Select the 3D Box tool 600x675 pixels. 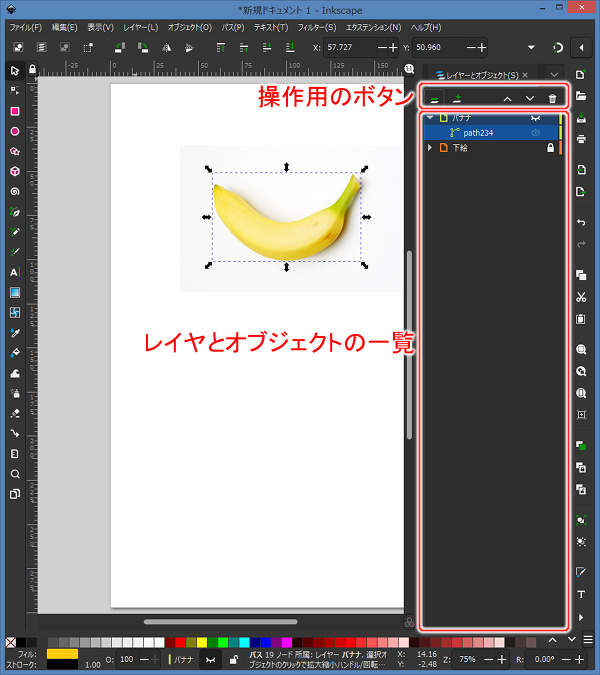pos(15,171)
